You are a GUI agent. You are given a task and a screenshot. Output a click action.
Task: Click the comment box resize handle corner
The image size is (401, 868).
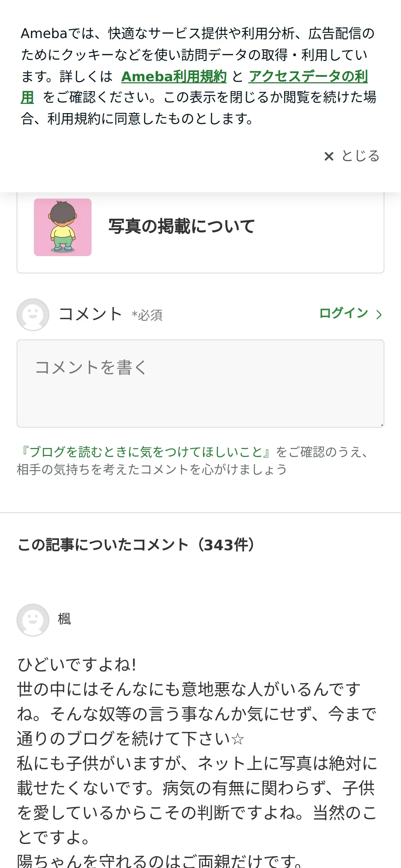point(381,425)
